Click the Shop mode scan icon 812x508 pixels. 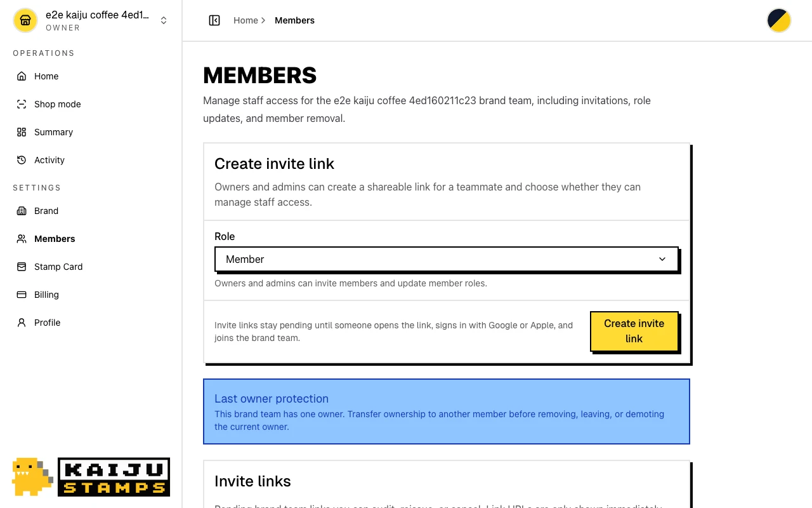[x=22, y=104]
